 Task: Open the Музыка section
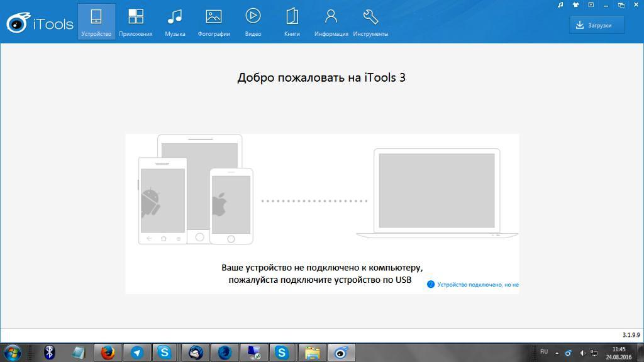click(x=175, y=22)
